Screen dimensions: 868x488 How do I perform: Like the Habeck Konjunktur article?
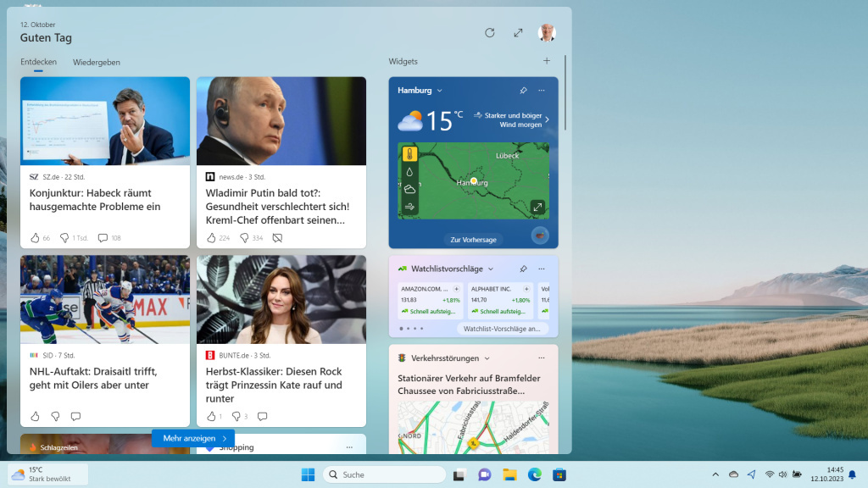[35, 238]
